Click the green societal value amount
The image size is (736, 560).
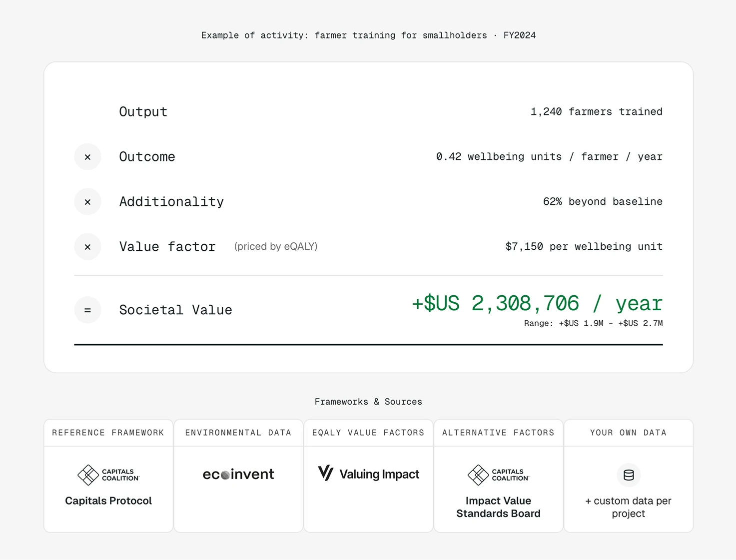[x=537, y=303]
